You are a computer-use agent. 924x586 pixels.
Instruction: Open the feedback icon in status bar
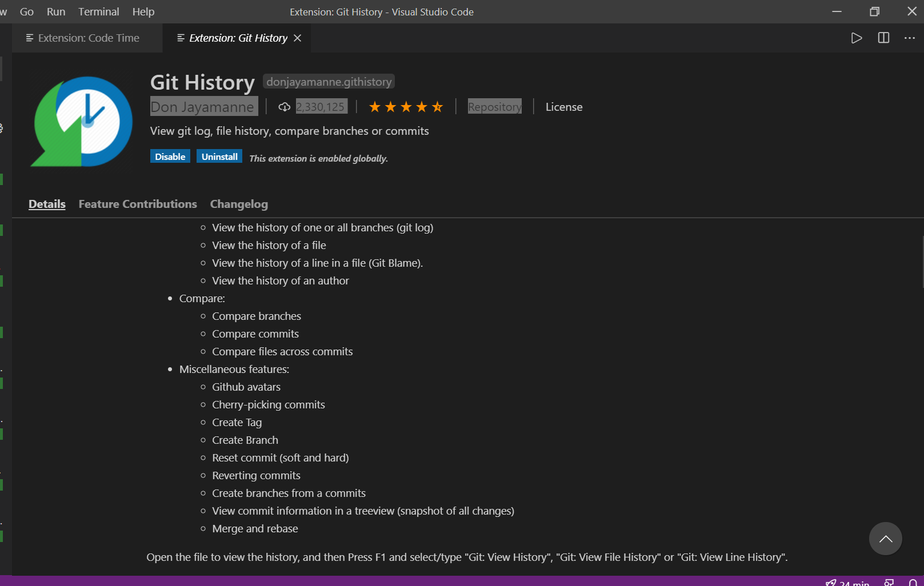click(x=889, y=583)
